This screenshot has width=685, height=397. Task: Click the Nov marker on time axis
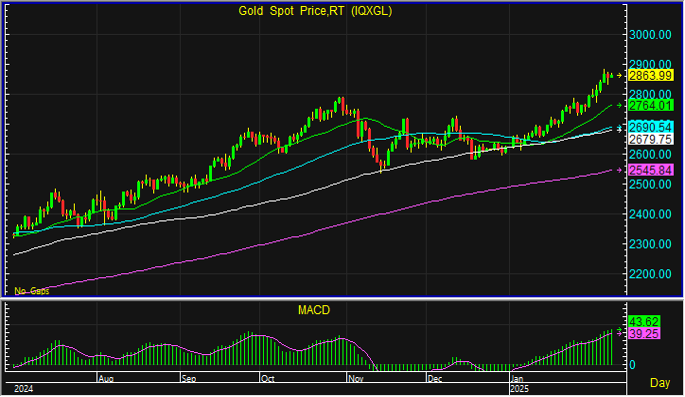(356, 379)
